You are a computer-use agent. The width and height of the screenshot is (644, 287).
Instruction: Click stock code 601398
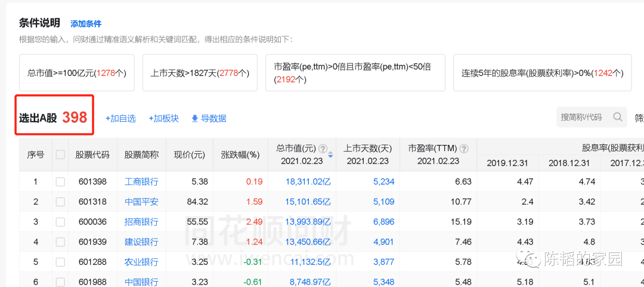(x=92, y=182)
